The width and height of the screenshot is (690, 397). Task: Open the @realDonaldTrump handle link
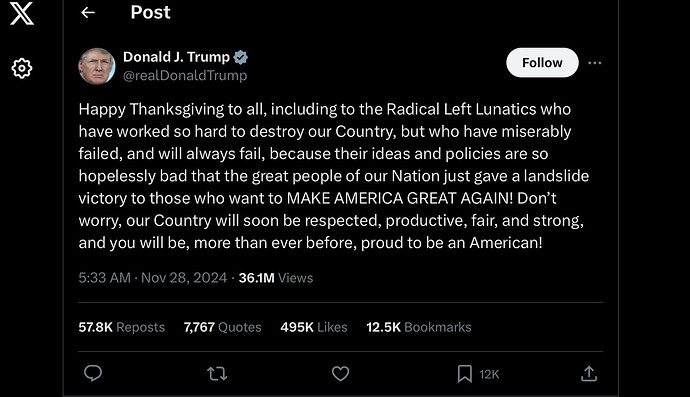click(185, 75)
